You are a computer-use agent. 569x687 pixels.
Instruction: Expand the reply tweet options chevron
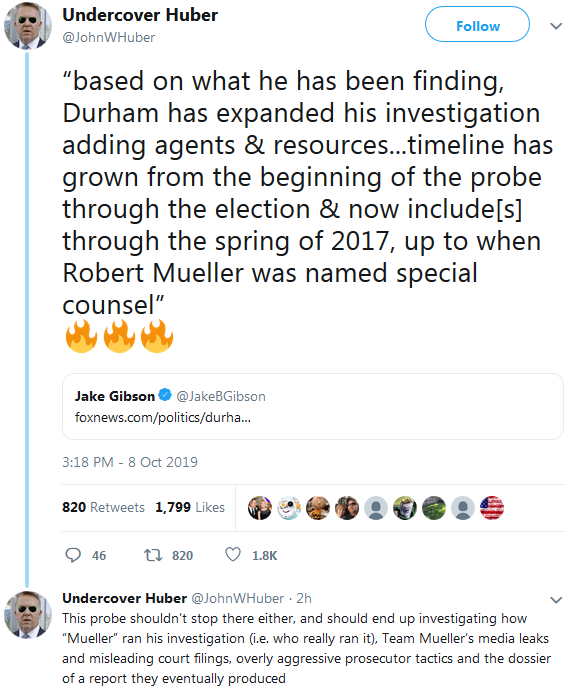pyautogui.click(x=556, y=600)
